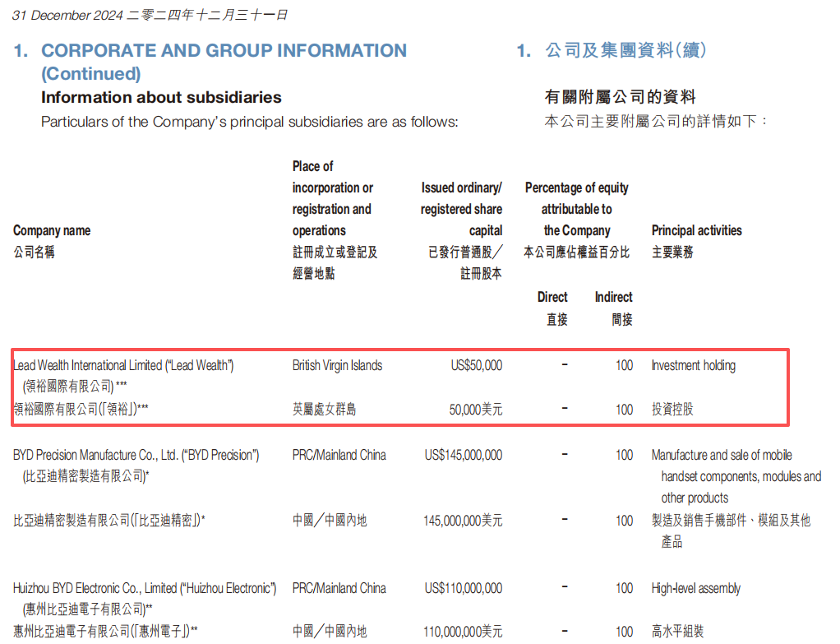Click the "50,000美元" value
Image resolution: width=840 pixels, height=644 pixels.
pos(476,410)
